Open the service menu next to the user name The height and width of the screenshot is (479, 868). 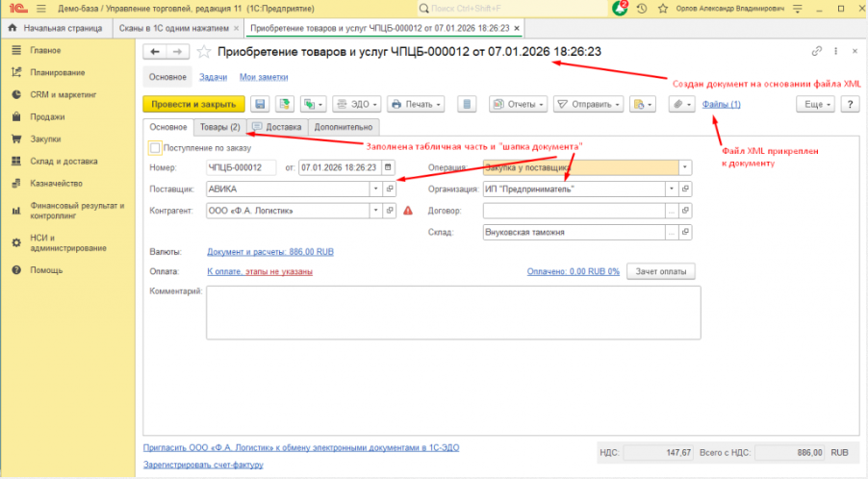click(x=798, y=9)
